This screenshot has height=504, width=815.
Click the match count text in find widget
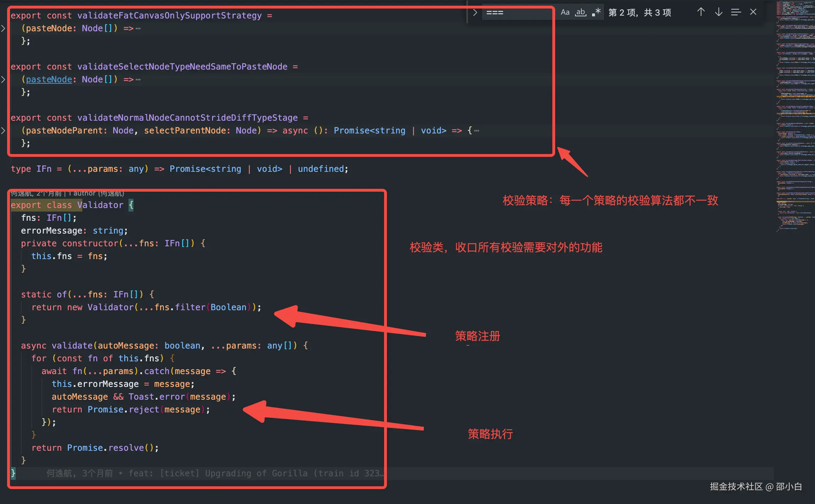[640, 12]
